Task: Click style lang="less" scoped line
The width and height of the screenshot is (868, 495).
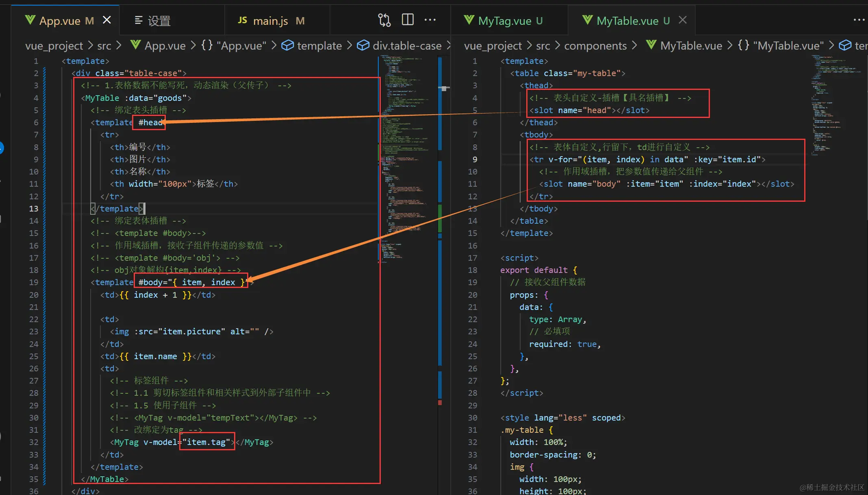Action: pyautogui.click(x=563, y=418)
